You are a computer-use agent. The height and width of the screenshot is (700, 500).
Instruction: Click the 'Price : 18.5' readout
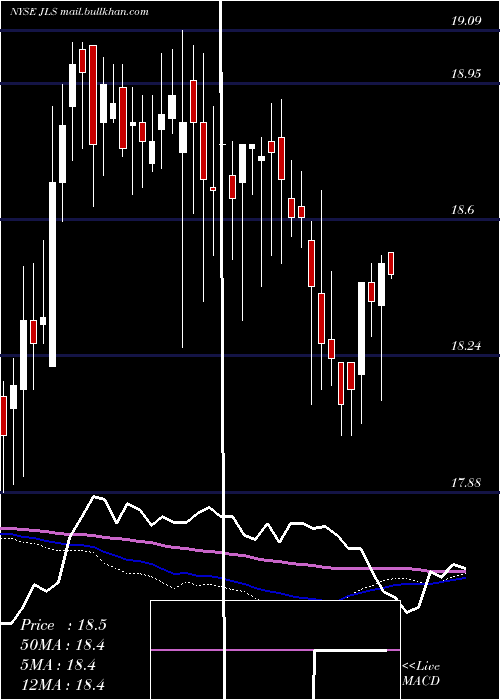click(63, 625)
